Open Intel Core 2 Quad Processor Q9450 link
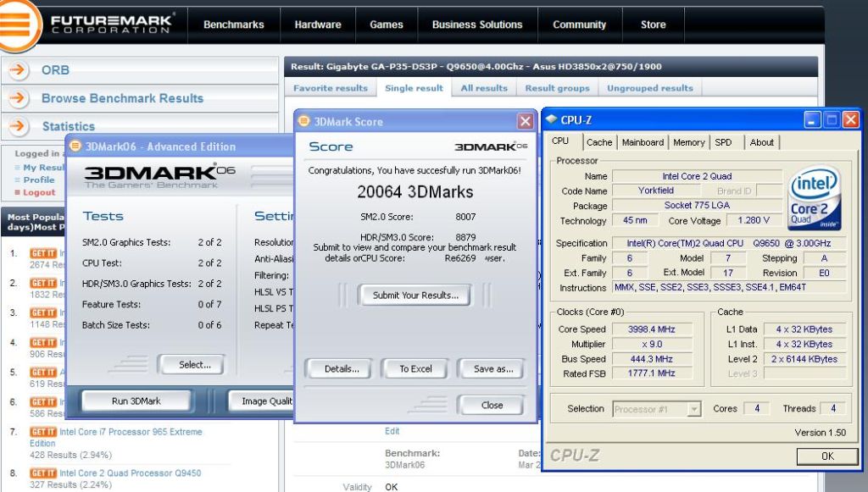Viewport: 868px width, 492px height. (130, 473)
